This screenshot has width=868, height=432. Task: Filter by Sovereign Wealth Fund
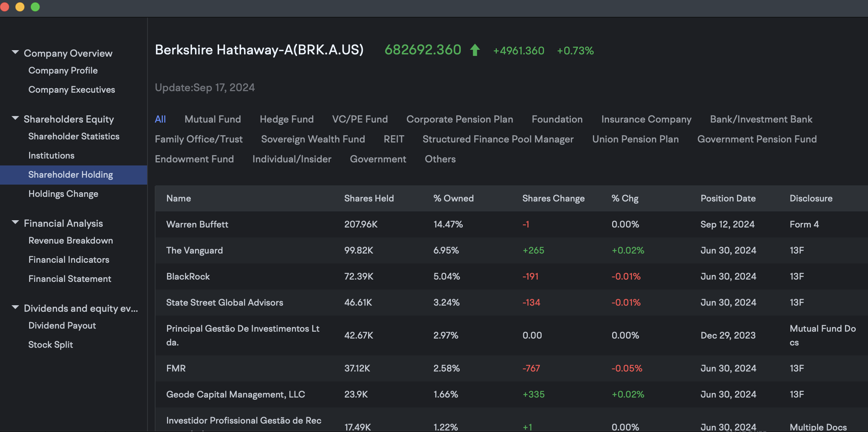[313, 139]
